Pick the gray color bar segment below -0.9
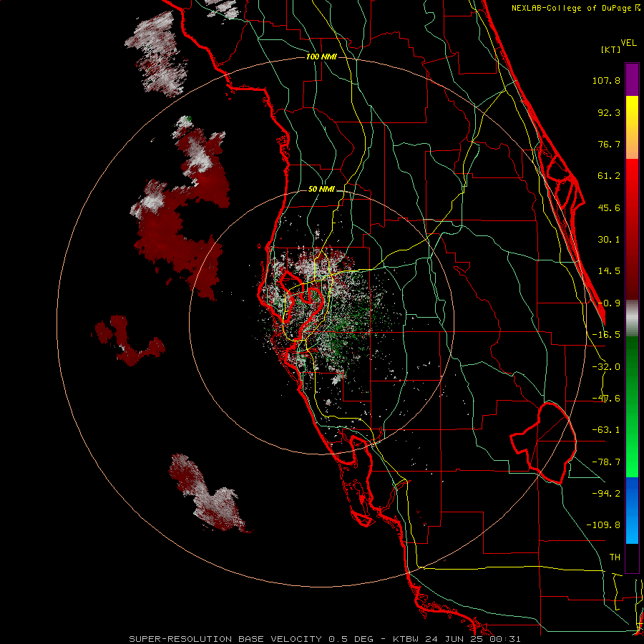Viewport: 644px width, 644px height. click(632, 318)
